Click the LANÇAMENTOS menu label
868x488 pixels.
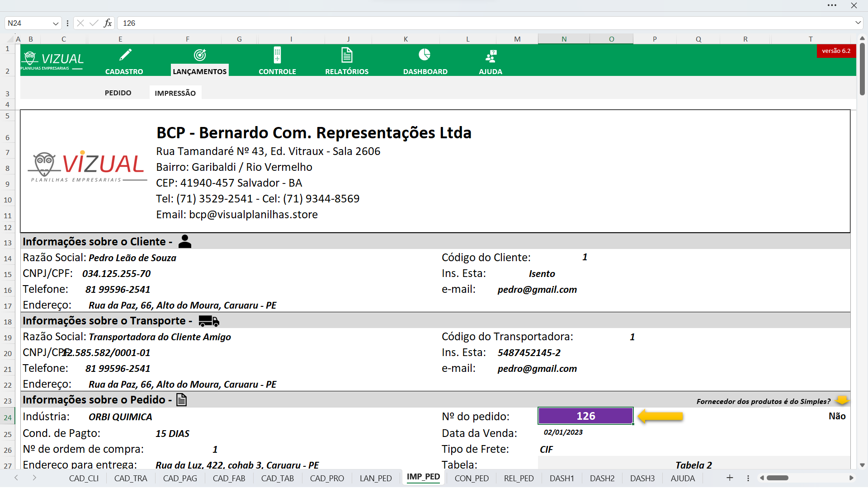click(200, 71)
